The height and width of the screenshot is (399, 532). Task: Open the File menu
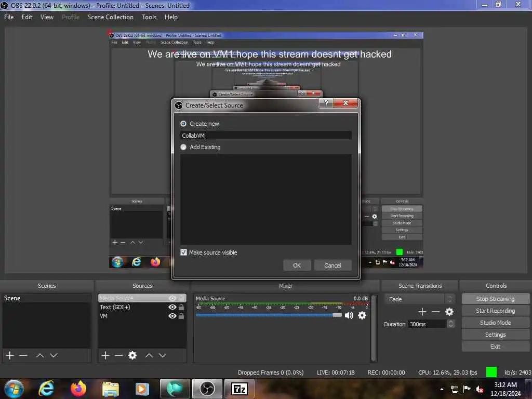click(x=9, y=17)
